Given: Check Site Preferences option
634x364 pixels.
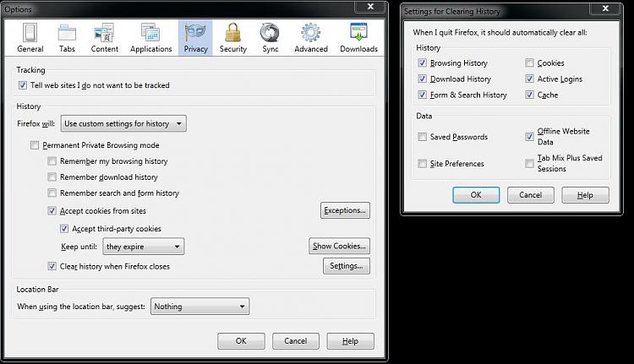Looking at the screenshot, I should tap(422, 164).
